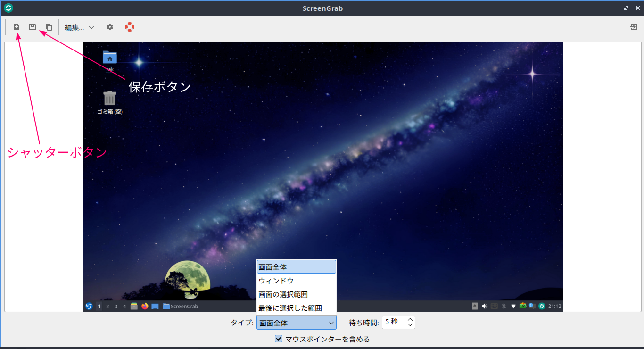
Task: Choose 最後に選択した範囲 option
Action: [x=296, y=308]
